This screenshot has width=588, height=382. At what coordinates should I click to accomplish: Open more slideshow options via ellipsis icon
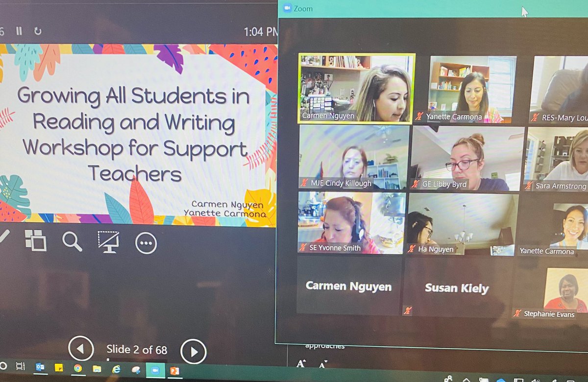(145, 242)
